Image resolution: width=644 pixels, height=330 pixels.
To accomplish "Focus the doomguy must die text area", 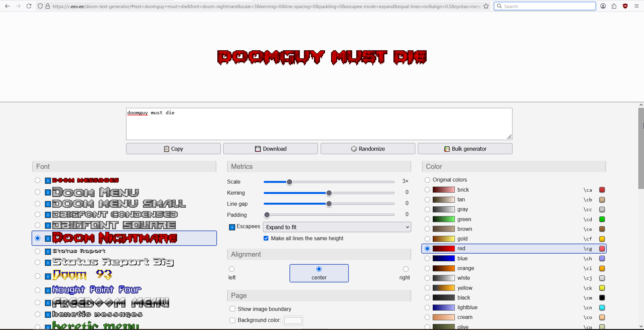I will click(x=319, y=124).
